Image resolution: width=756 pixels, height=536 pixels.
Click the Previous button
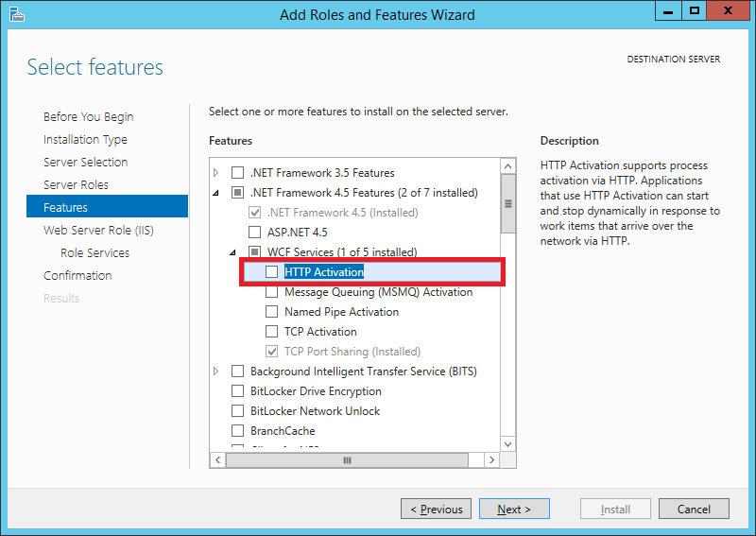[436, 509]
